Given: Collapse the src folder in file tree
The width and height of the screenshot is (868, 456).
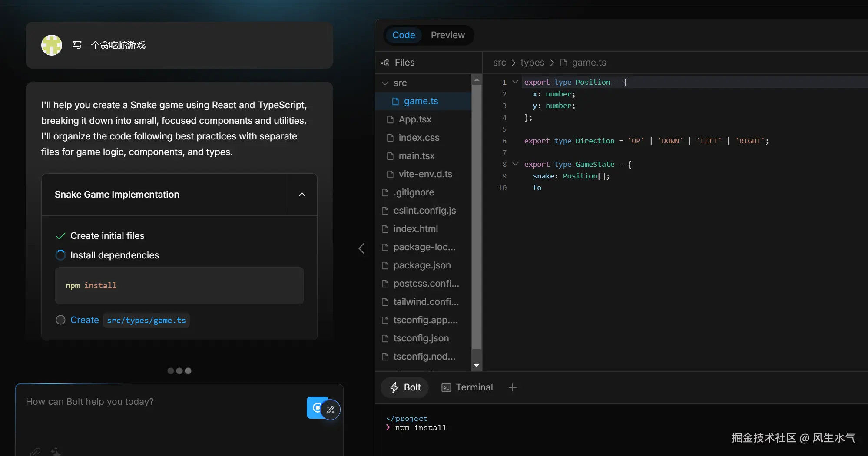Looking at the screenshot, I should [x=385, y=83].
